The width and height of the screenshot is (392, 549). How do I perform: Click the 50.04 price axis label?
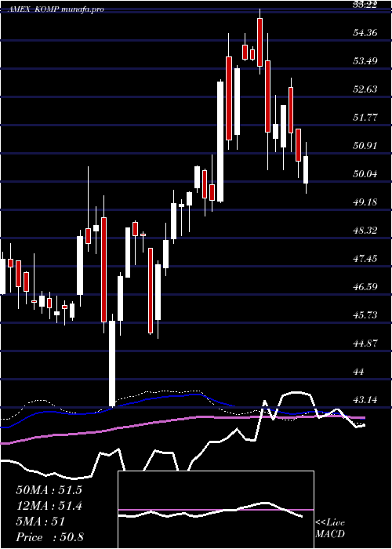(365, 174)
